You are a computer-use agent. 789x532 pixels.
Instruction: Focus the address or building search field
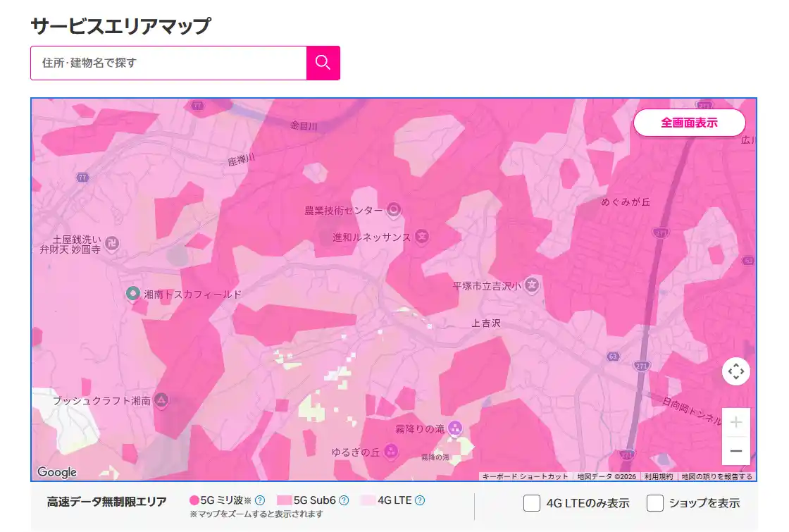(168, 63)
